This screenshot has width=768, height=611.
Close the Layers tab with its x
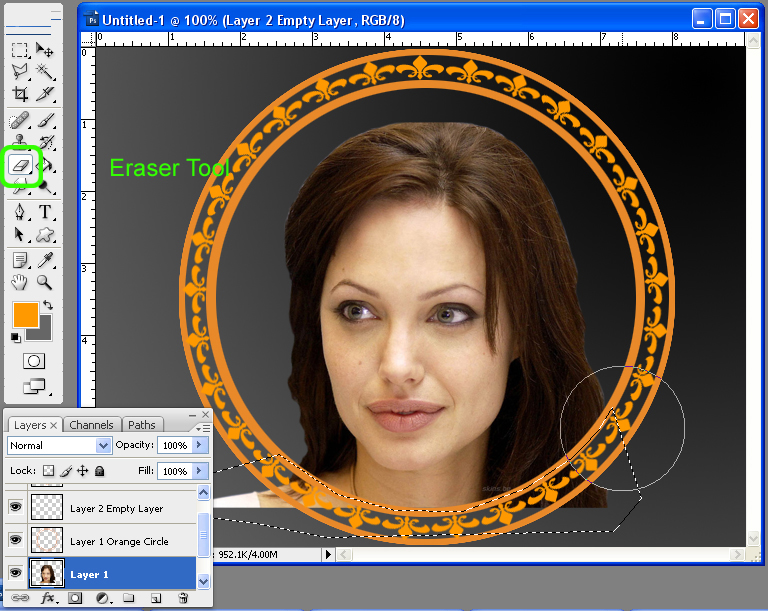[54, 425]
